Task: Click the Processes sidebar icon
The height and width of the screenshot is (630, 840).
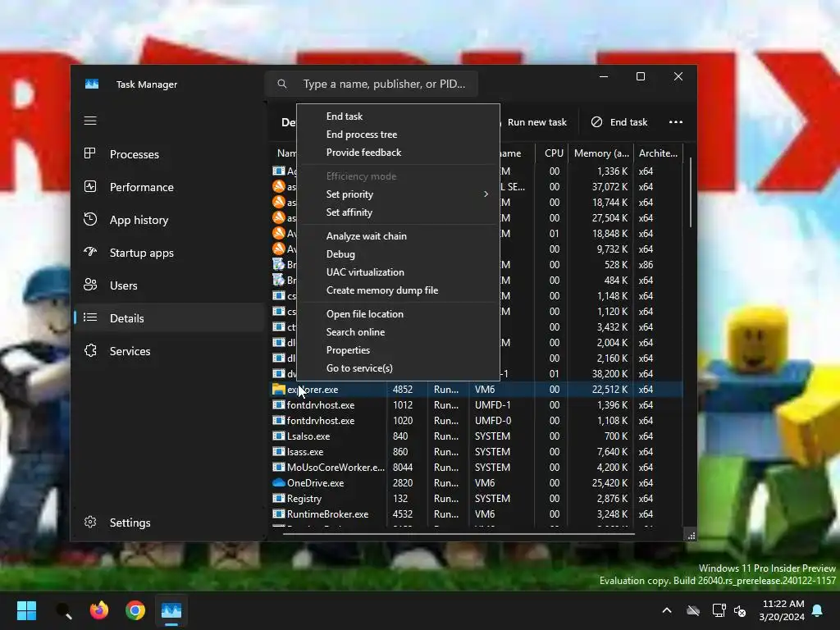Action: 90,153
